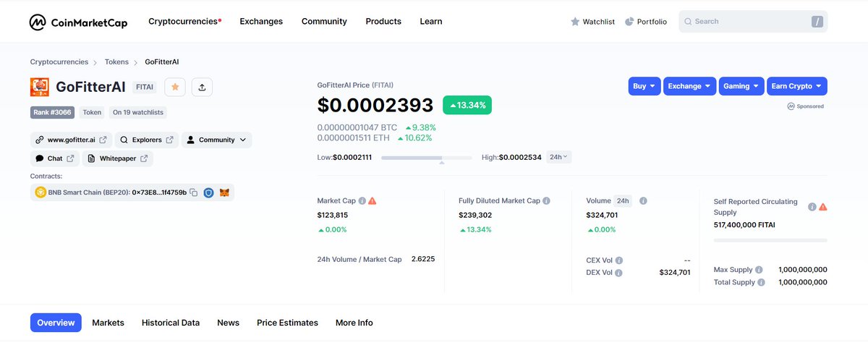The width and height of the screenshot is (868, 348).
Task: Click the Watchlist star in header
Action: click(576, 22)
